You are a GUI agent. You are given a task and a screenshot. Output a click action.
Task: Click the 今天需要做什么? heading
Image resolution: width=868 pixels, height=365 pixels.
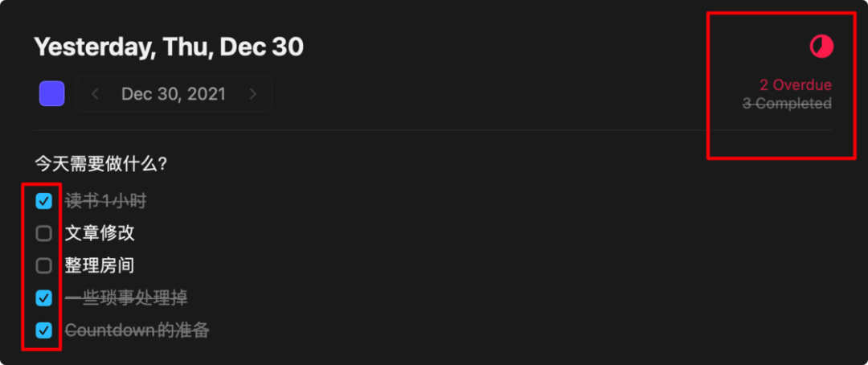tap(100, 164)
